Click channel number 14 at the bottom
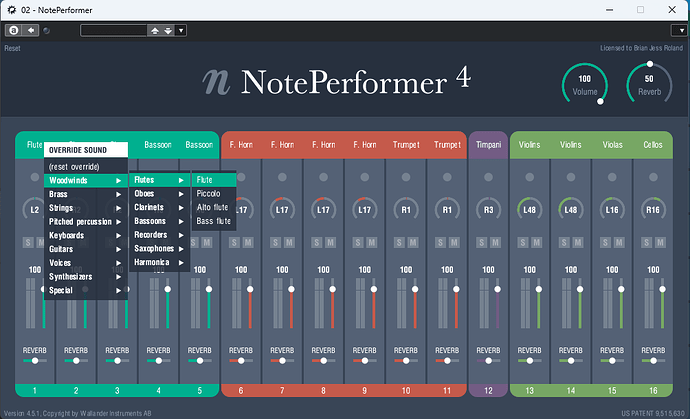The height and width of the screenshot is (419, 690). pyautogui.click(x=571, y=390)
